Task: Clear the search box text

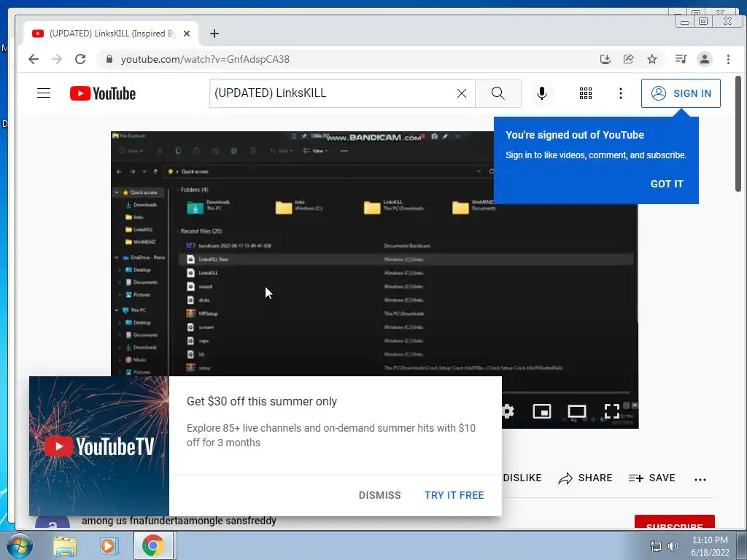Action: point(462,93)
